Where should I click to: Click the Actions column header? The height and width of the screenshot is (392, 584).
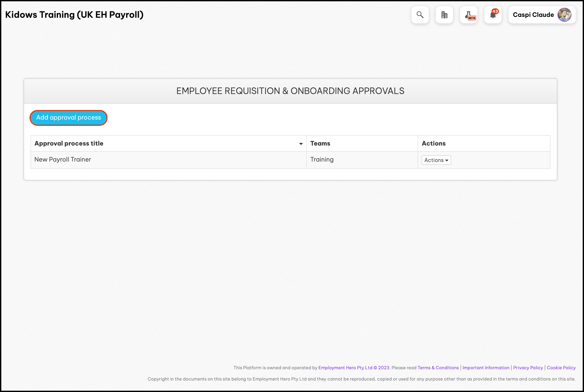pyautogui.click(x=484, y=143)
